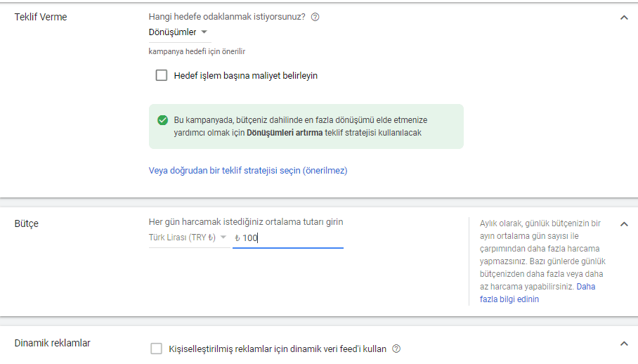This screenshot has width=638, height=364.
Task: Click the 'kampanya hedefi için önerilir' hint text
Action: 197,51
